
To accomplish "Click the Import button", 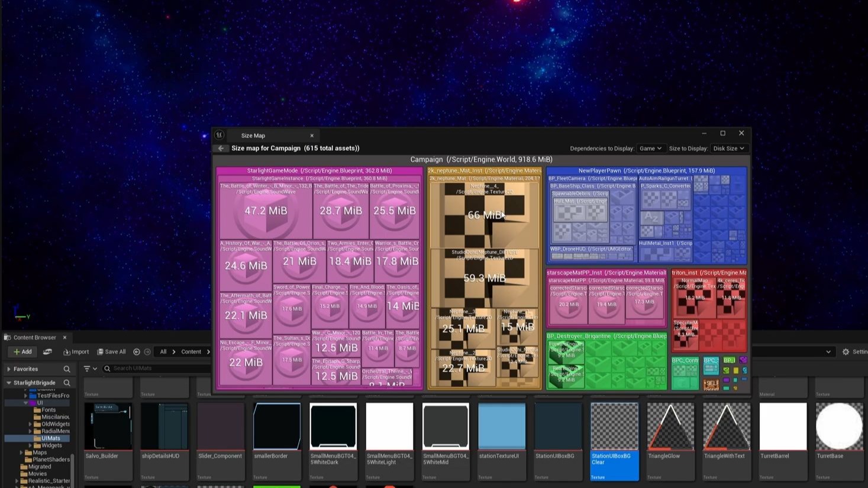I will 76,352.
